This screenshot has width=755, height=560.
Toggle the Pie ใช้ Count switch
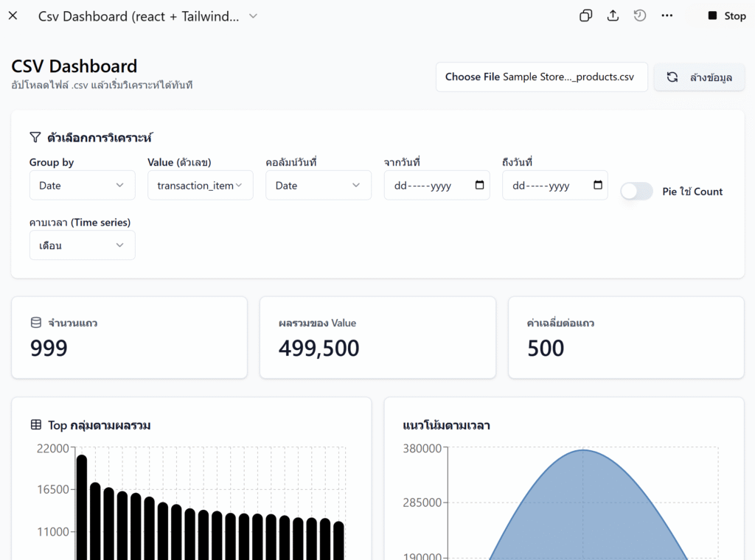click(x=636, y=192)
